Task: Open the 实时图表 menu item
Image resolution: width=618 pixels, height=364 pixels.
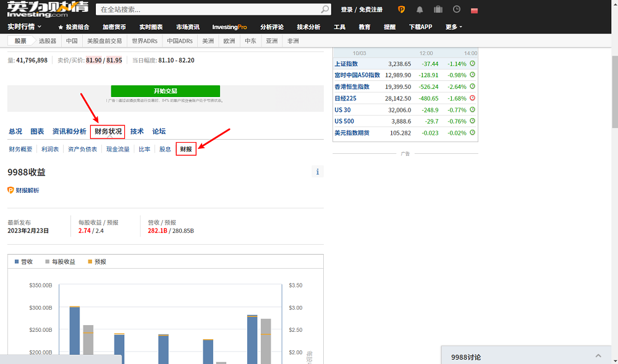Action: tap(151, 27)
